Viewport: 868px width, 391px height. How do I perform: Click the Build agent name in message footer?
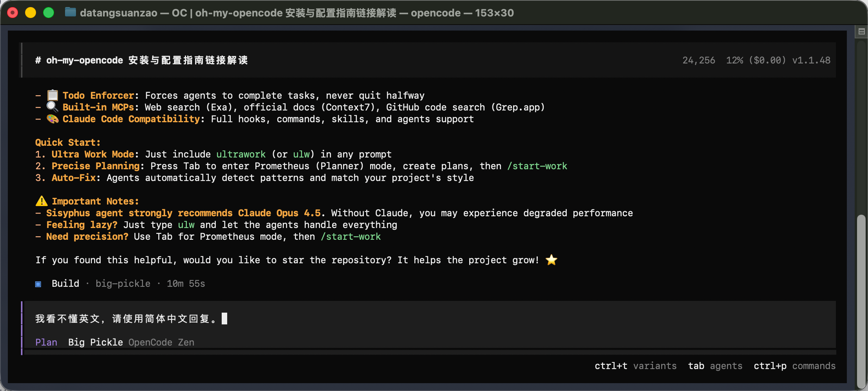tap(65, 283)
